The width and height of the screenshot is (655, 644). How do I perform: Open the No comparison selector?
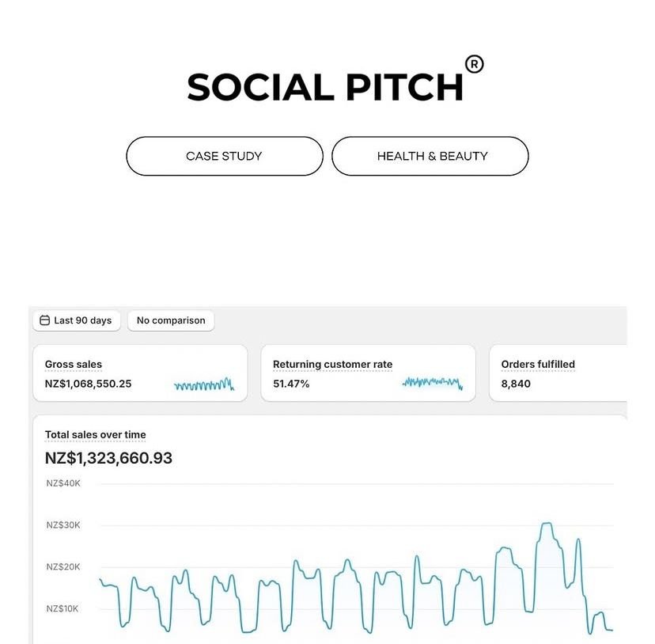tap(171, 320)
